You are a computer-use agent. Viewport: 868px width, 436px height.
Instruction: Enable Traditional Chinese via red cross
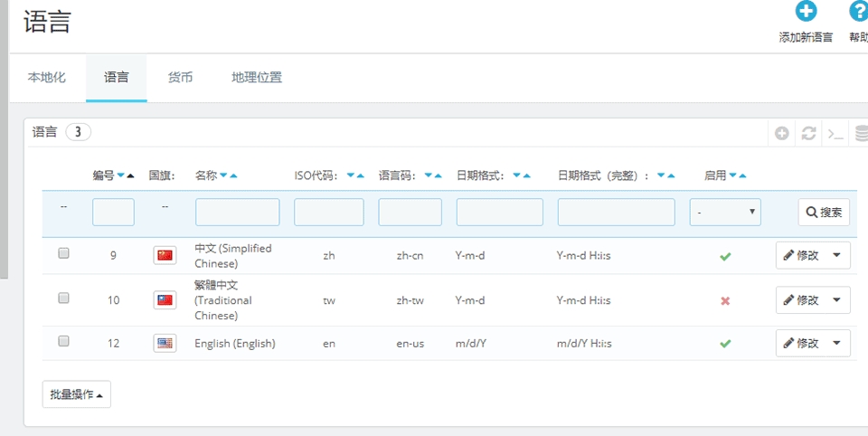(725, 300)
